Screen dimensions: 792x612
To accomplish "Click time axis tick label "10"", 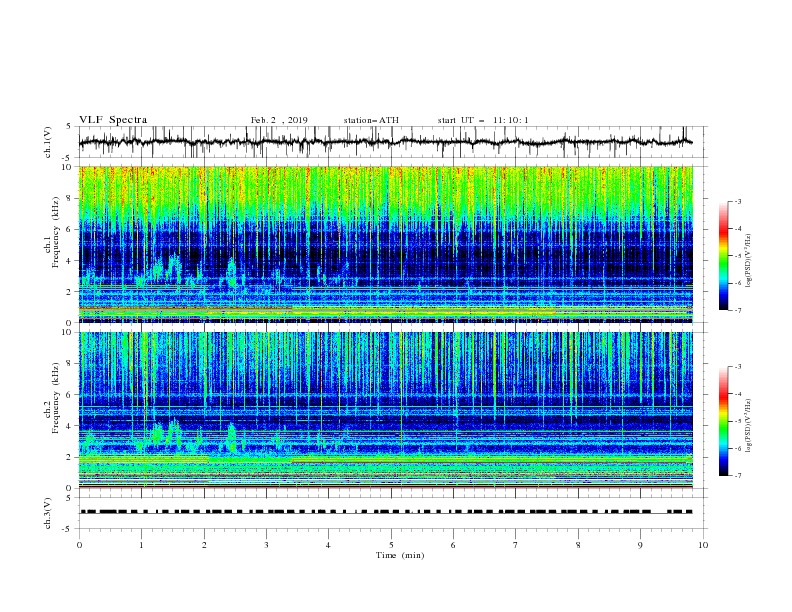I will [703, 545].
